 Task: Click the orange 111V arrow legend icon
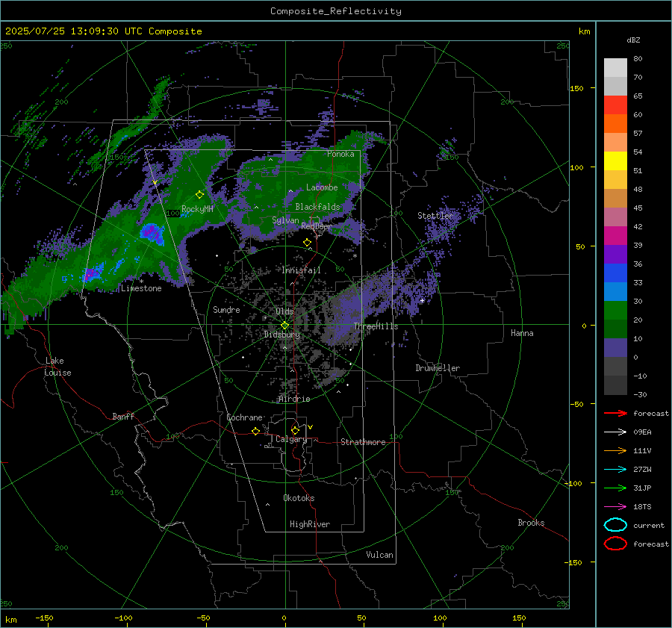[x=615, y=450]
